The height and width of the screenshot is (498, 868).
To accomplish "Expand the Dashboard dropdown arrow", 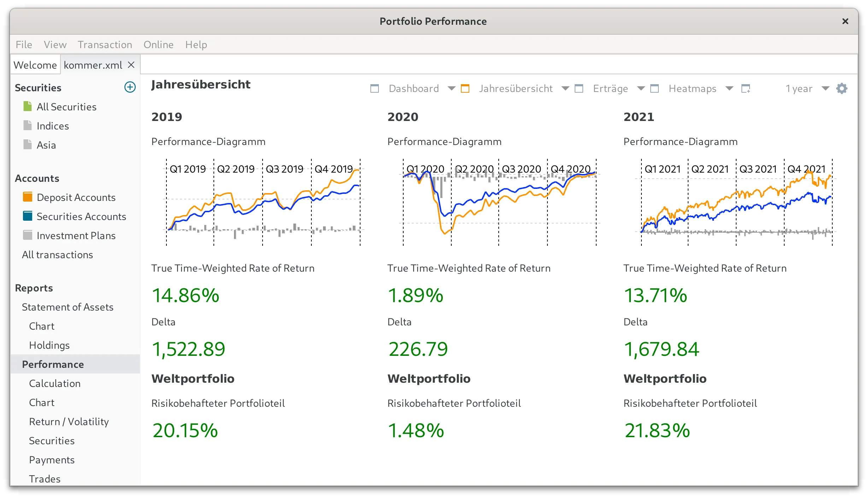I will pos(451,88).
